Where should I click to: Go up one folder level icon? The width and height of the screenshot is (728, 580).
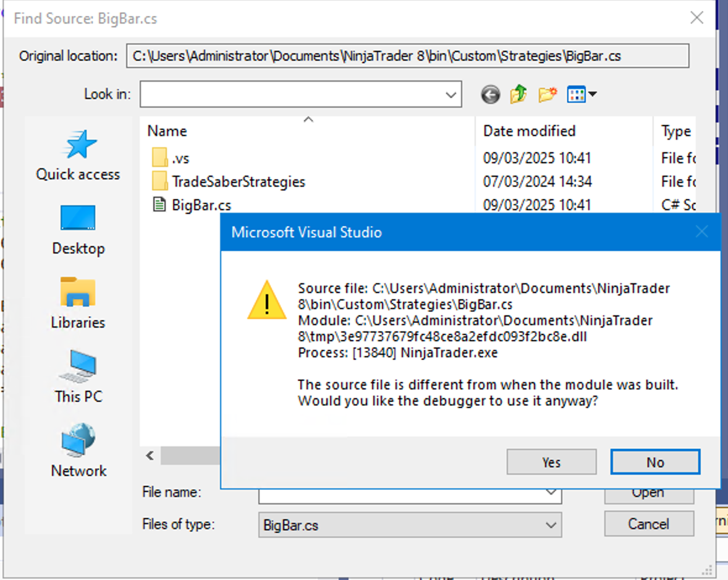pyautogui.click(x=518, y=94)
